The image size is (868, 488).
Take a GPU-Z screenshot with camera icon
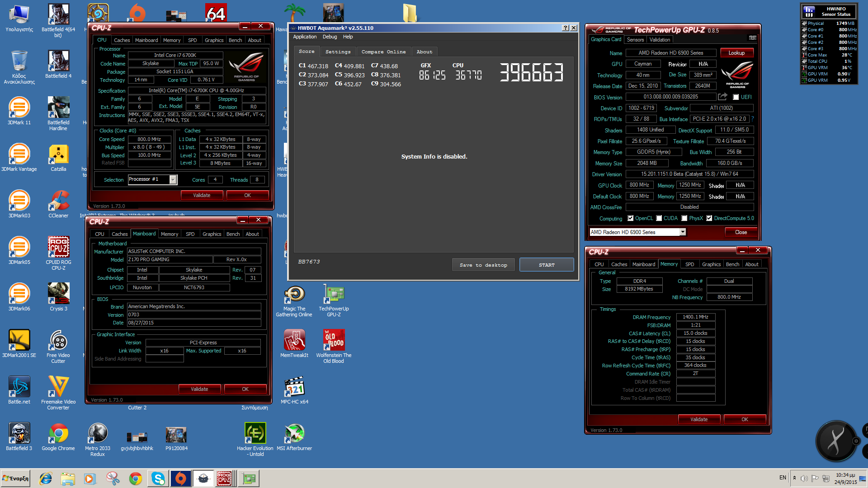coord(753,38)
